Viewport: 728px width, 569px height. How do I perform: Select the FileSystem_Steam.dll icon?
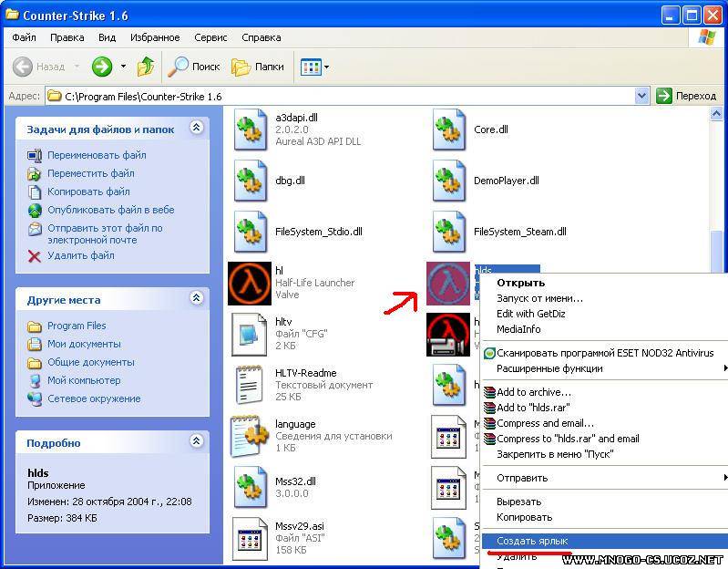(x=449, y=232)
